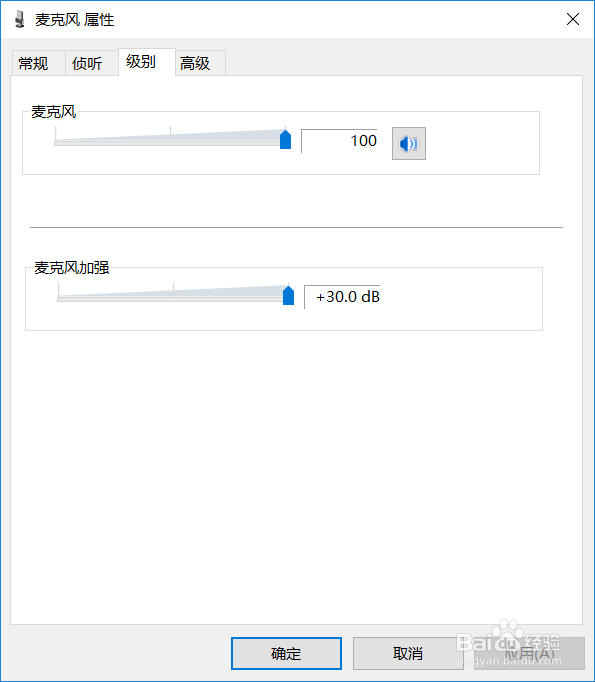Click the 麦克风加强 boost slider thumb
Image resolution: width=595 pixels, height=682 pixels.
tap(288, 295)
